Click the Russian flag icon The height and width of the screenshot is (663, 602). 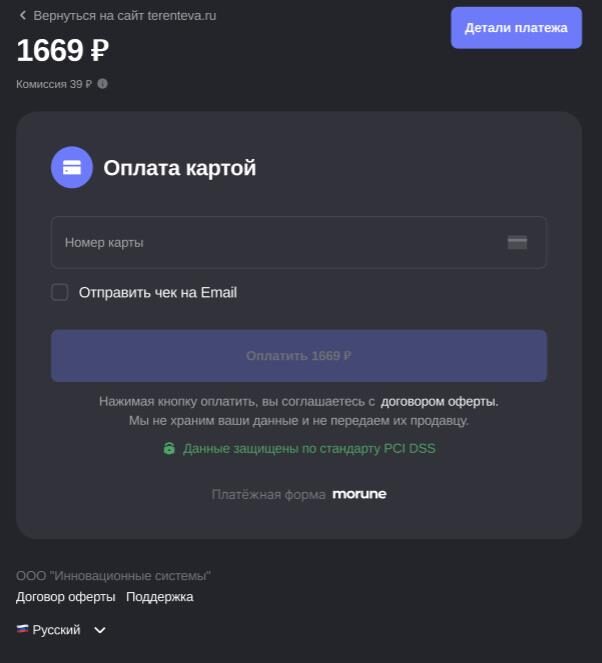[22, 630]
